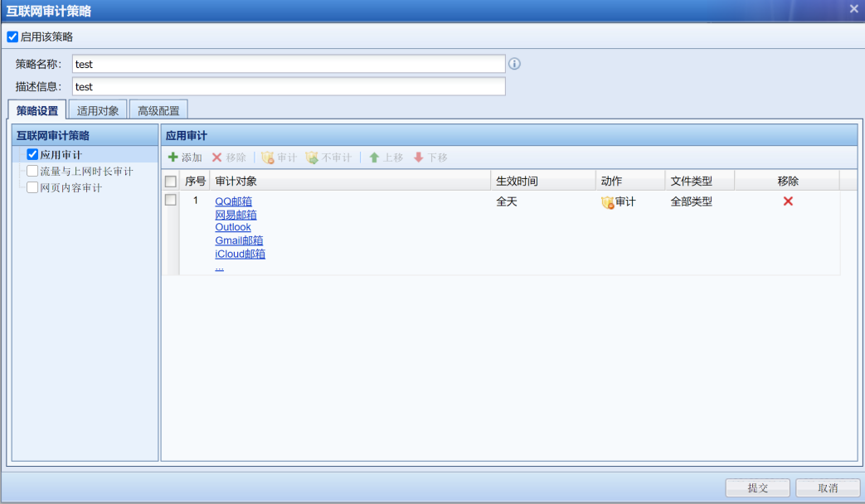Enable the 流量与上网时长审计 checkbox
The width and height of the screenshot is (865, 504).
32,171
